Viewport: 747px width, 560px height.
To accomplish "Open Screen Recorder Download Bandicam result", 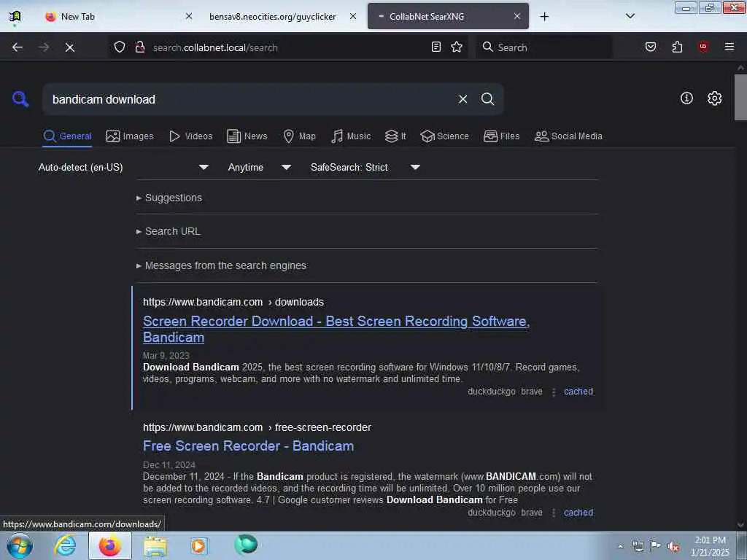I will point(336,329).
